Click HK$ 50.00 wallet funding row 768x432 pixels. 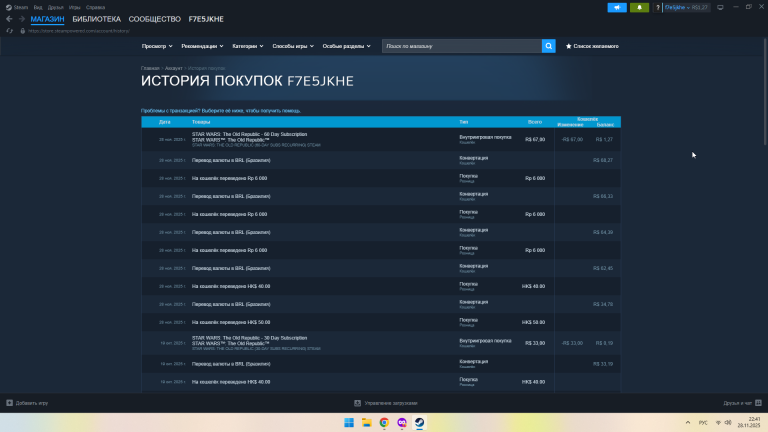click(381, 322)
